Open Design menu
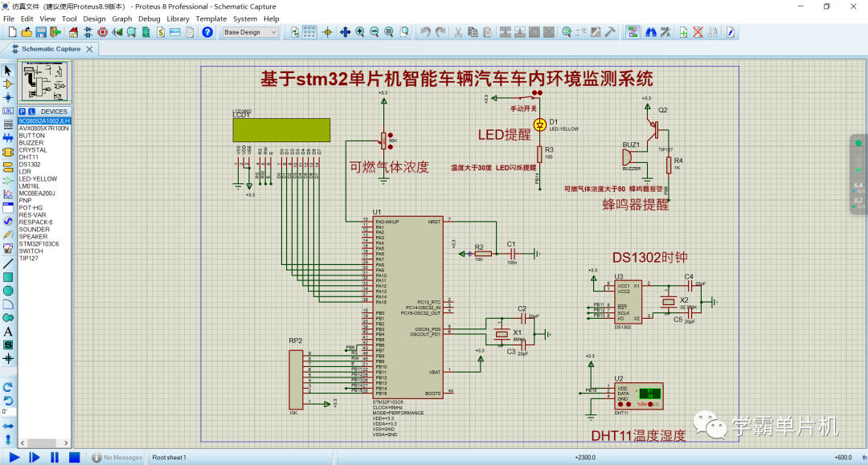 click(x=94, y=18)
